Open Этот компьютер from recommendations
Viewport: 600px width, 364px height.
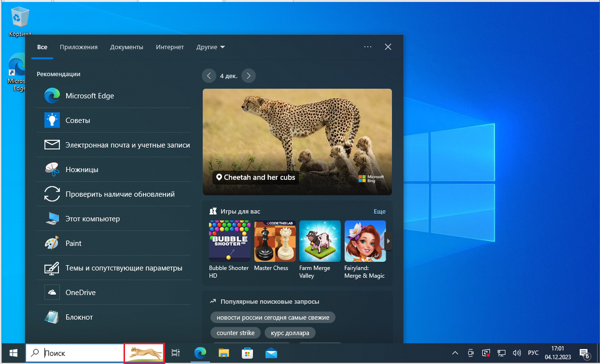click(113, 218)
